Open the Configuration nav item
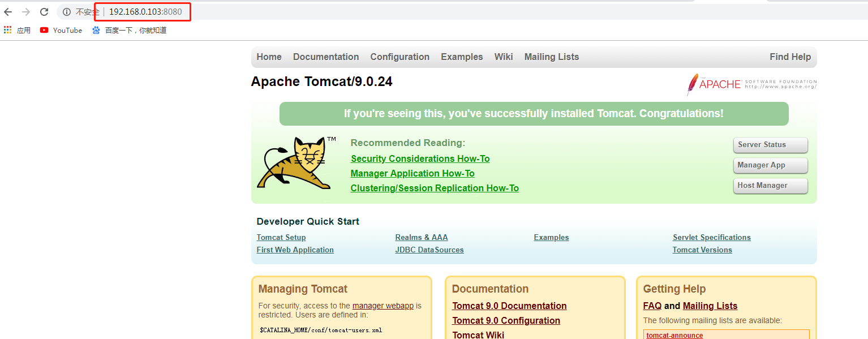This screenshot has width=868, height=339. 399,57
